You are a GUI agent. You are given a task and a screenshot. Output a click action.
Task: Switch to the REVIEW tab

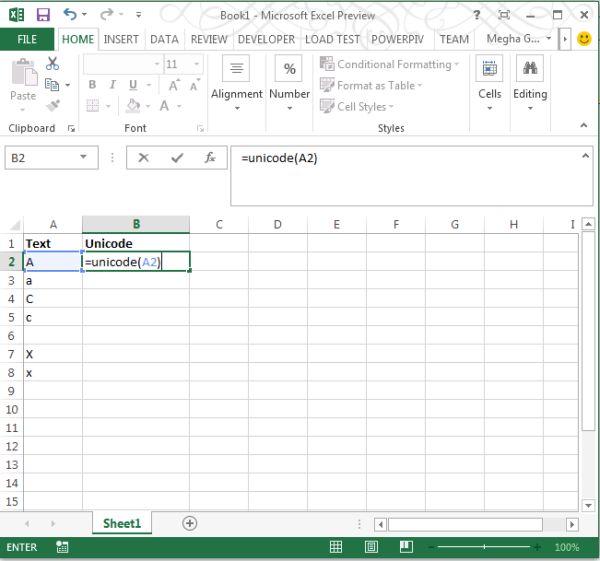pyautogui.click(x=209, y=39)
